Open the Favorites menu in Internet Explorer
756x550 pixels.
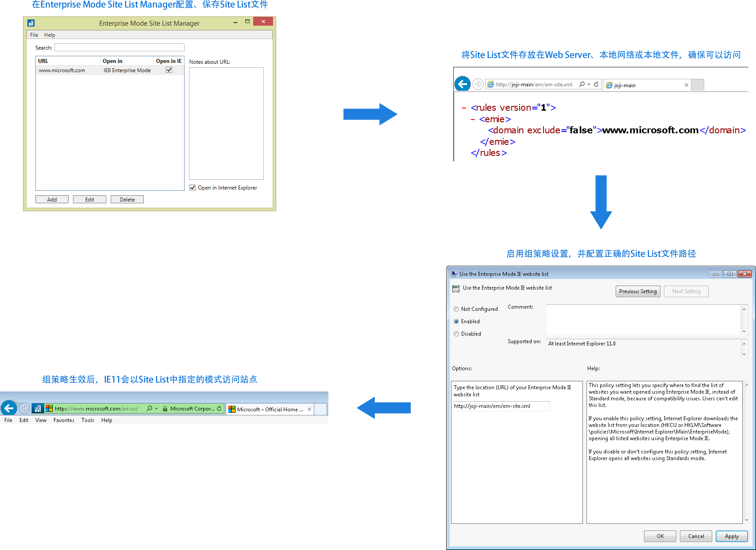click(x=64, y=420)
